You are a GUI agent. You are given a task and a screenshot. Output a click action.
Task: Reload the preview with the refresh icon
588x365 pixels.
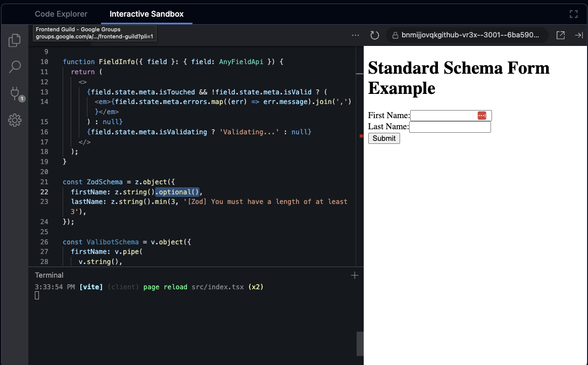374,35
